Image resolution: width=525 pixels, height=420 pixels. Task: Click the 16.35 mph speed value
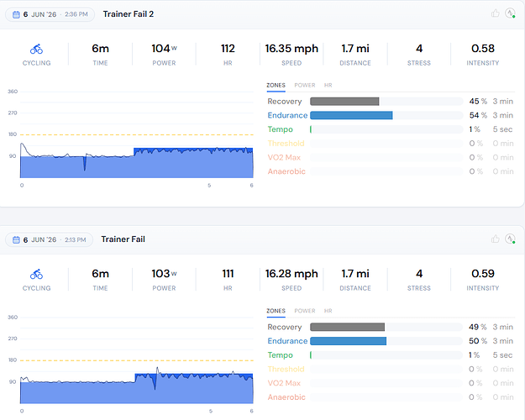(291, 49)
